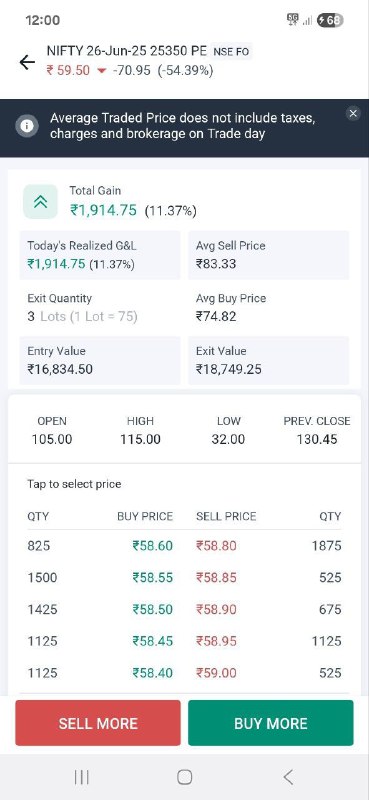Screen dimensions: 369x800
Task: Tap Android home navigation button
Action: (185, 777)
